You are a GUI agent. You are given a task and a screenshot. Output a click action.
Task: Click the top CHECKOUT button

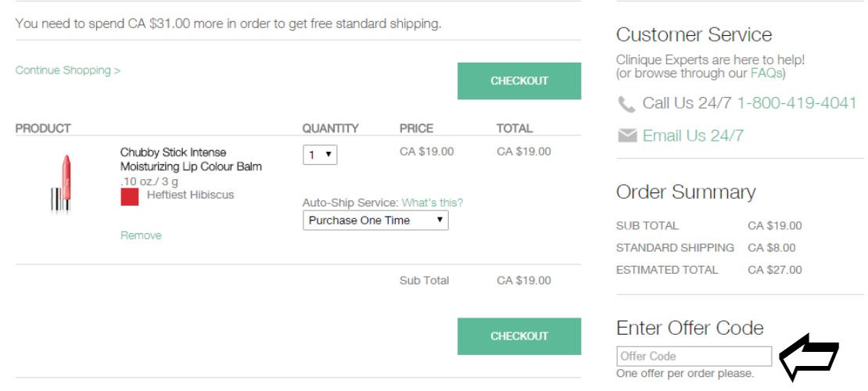click(519, 81)
